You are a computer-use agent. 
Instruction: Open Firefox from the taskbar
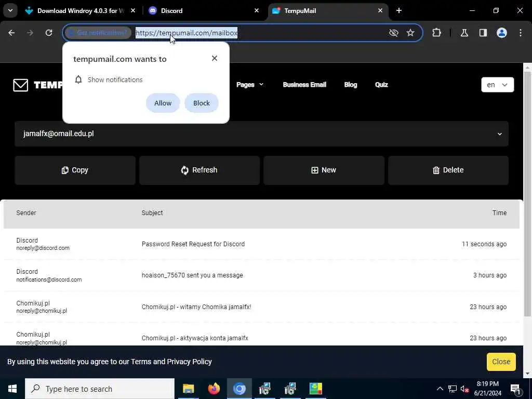pyautogui.click(x=214, y=389)
